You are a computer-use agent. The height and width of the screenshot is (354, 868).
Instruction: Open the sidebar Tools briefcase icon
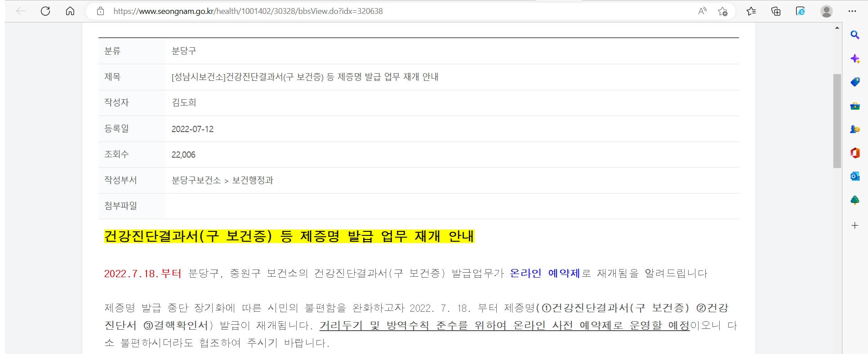click(855, 106)
